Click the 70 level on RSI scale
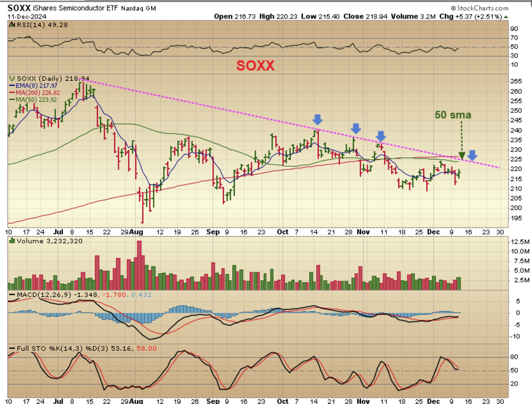 tap(514, 38)
